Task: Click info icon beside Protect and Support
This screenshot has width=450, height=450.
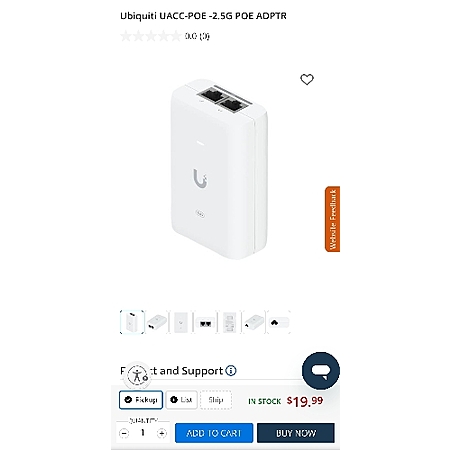Action: click(x=231, y=370)
